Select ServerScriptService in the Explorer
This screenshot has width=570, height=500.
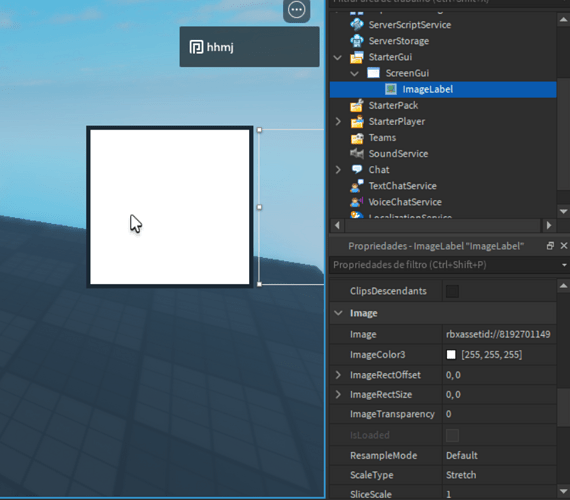tap(410, 25)
